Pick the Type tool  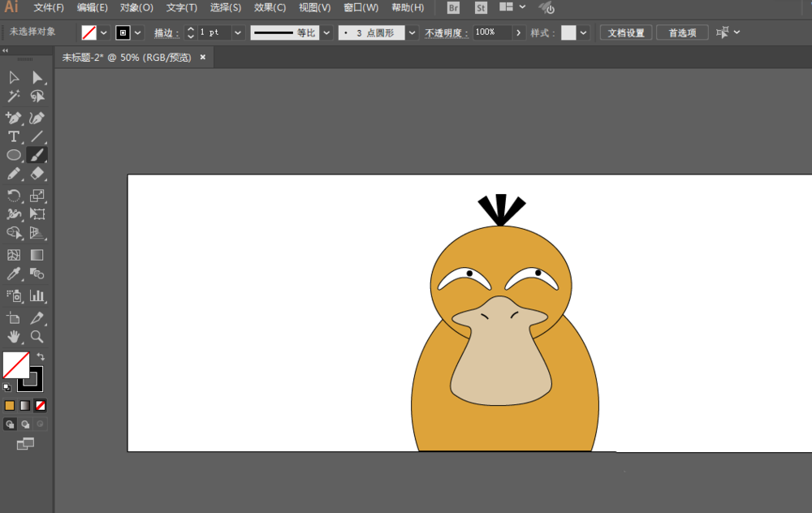click(14, 136)
